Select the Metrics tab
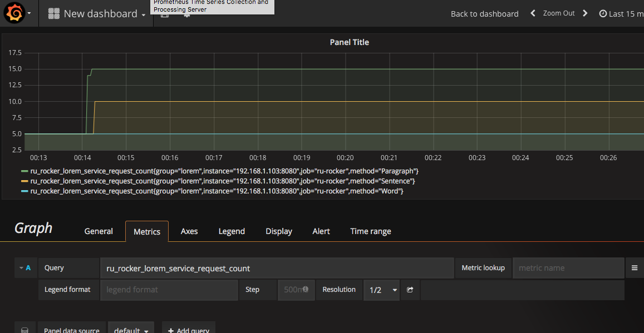 point(147,232)
